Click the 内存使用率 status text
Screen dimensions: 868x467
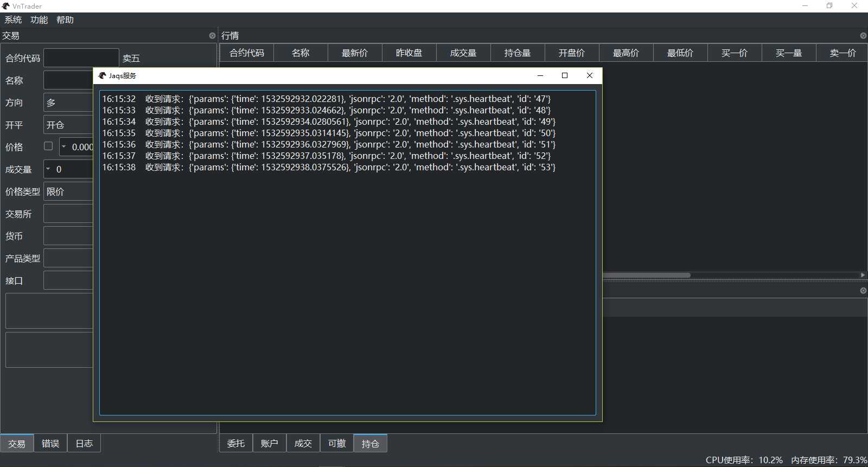pyautogui.click(x=829, y=460)
